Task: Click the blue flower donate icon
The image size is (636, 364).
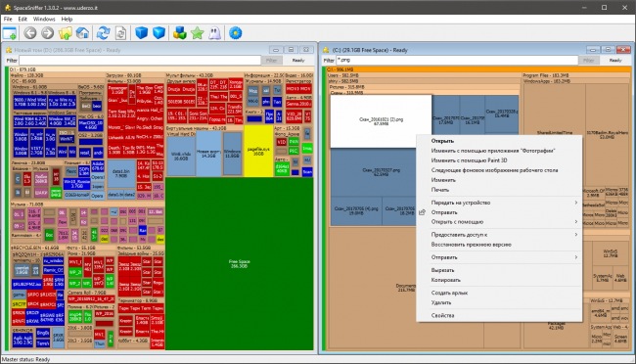Action: [235, 33]
